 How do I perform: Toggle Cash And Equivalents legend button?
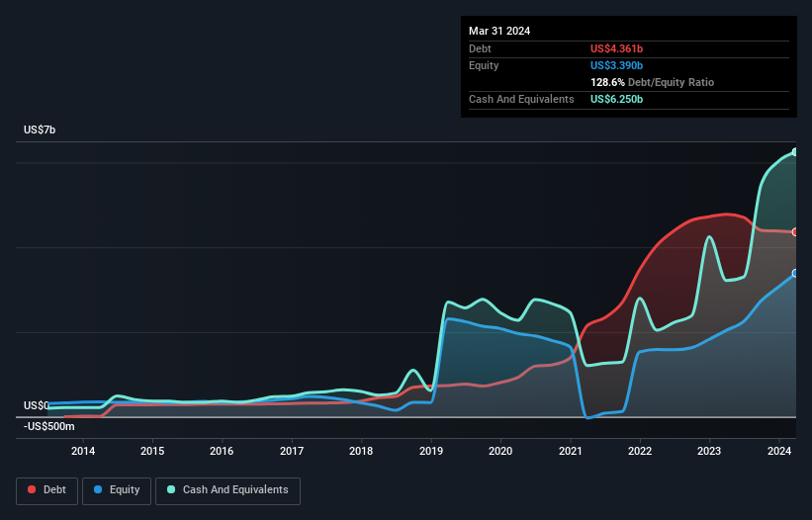click(227, 490)
